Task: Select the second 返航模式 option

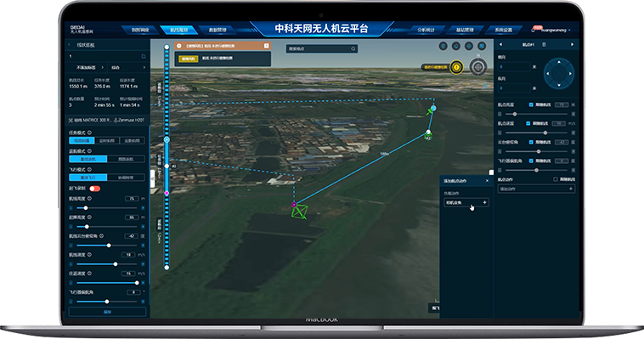Action: [126, 159]
